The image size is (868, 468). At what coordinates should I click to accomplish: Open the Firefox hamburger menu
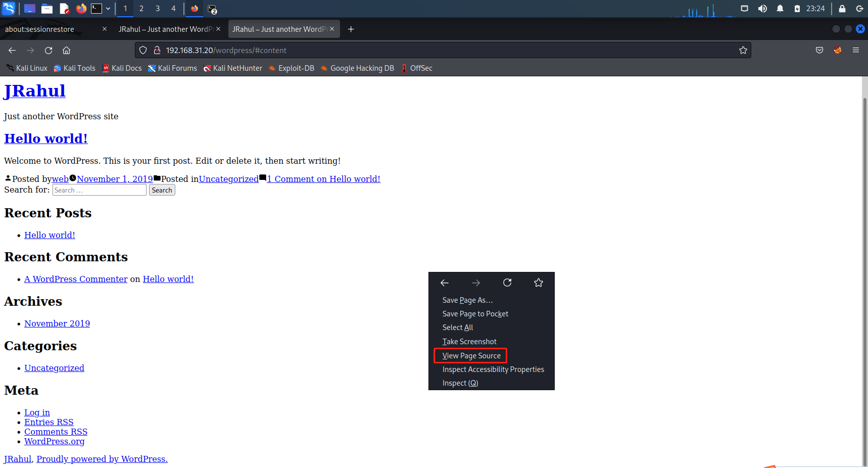[856, 50]
